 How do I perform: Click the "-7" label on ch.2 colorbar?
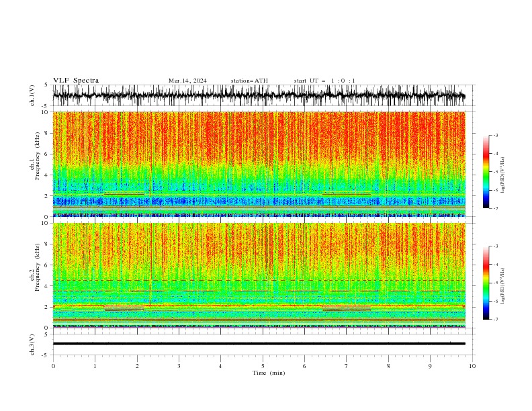[495, 319]
